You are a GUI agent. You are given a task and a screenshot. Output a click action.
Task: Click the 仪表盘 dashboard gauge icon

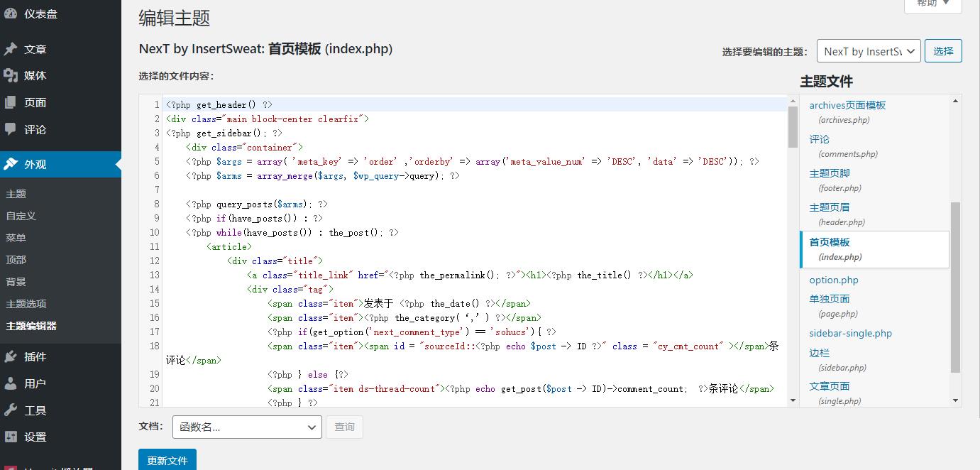click(11, 13)
